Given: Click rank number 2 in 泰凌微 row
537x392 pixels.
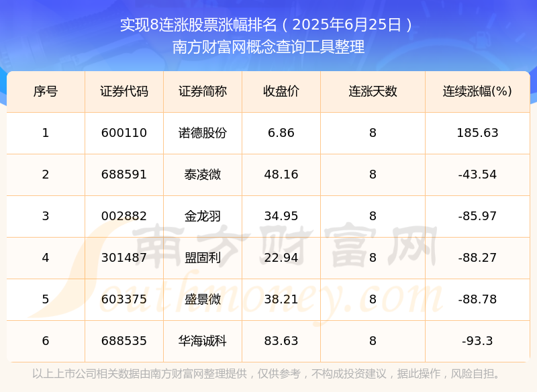Looking at the screenshot, I should 46,175.
